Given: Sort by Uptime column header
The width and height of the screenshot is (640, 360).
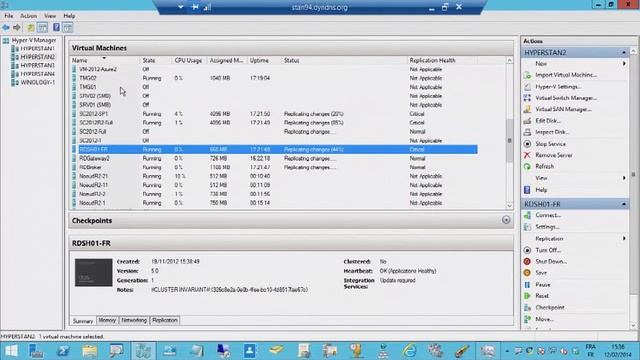Looking at the screenshot, I should click(264, 60).
